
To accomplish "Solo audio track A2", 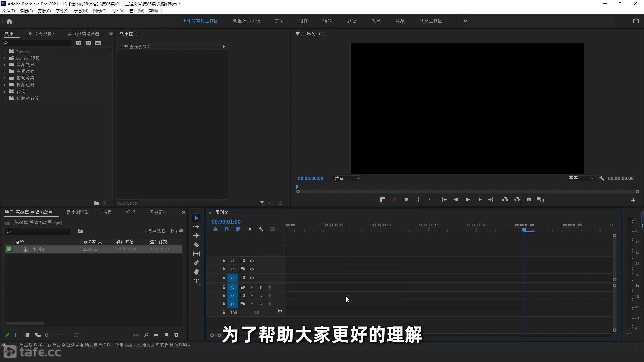I will (x=261, y=296).
